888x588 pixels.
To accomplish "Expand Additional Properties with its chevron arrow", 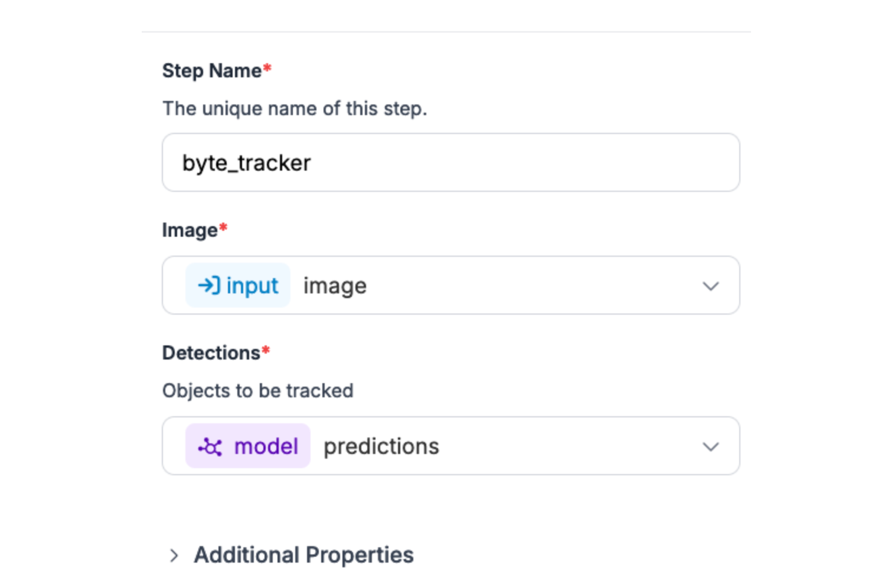I will (x=174, y=556).
